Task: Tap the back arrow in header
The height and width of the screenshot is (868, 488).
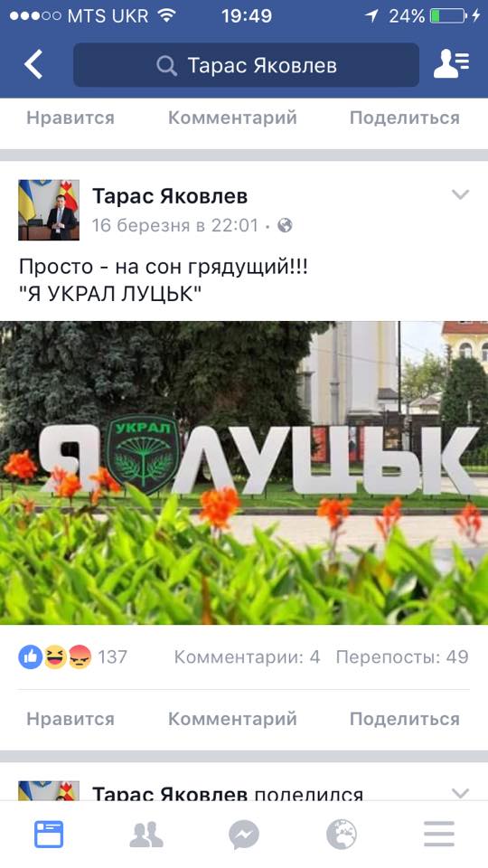Action: [33, 64]
